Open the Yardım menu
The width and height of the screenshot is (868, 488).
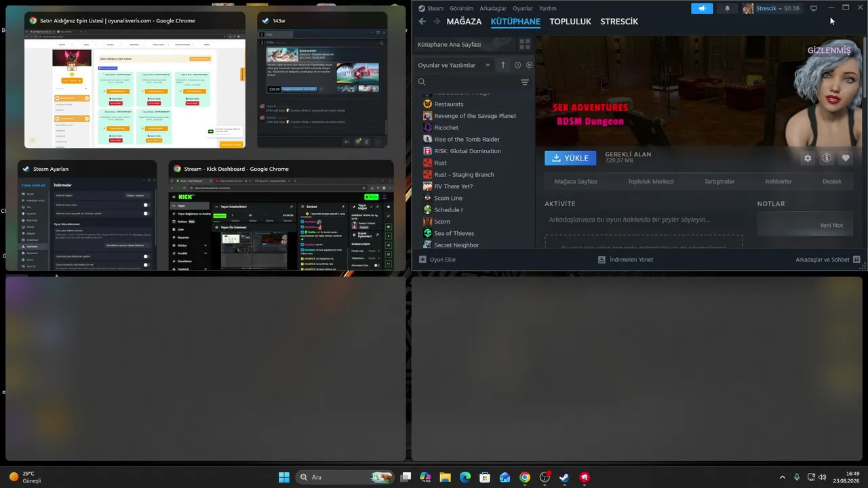pyautogui.click(x=547, y=9)
